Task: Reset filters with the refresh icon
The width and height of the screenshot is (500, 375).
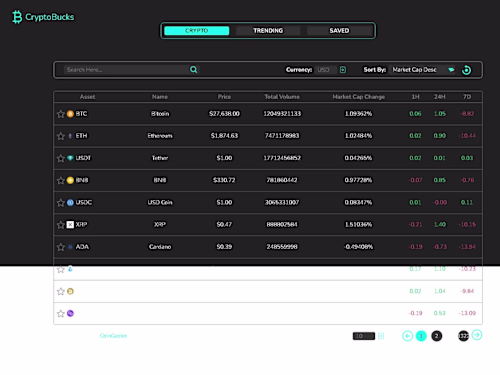Action: click(x=466, y=70)
